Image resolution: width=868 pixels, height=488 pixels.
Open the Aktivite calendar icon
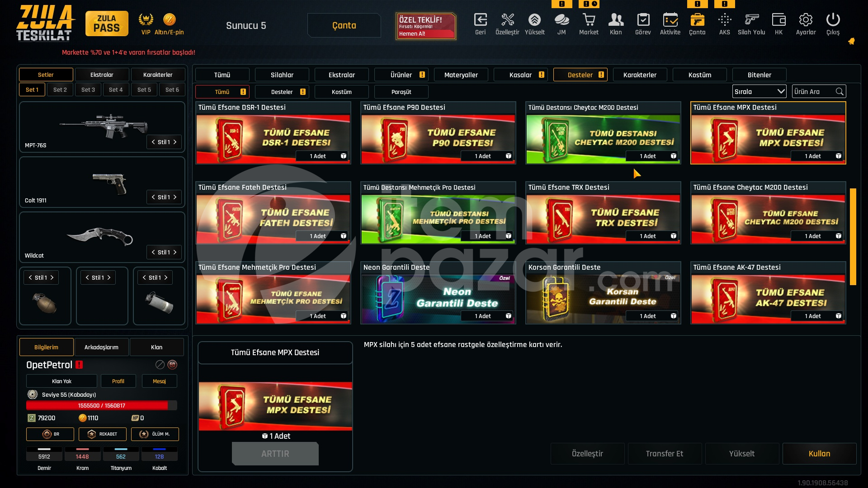point(670,20)
